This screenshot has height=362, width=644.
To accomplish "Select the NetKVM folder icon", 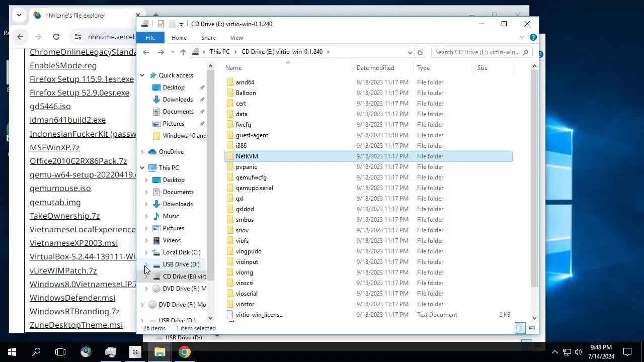I will coord(230,156).
